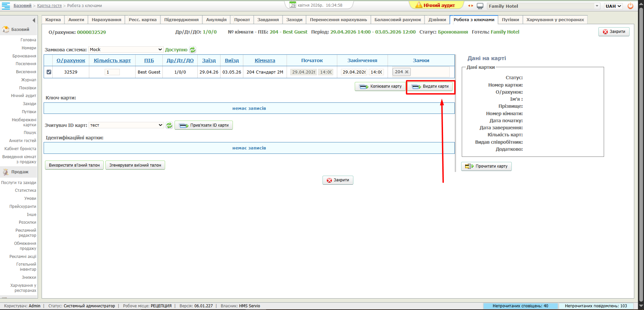This screenshot has width=644, height=310.
Task: Click the calendar date icon in header
Action: click(x=293, y=5)
